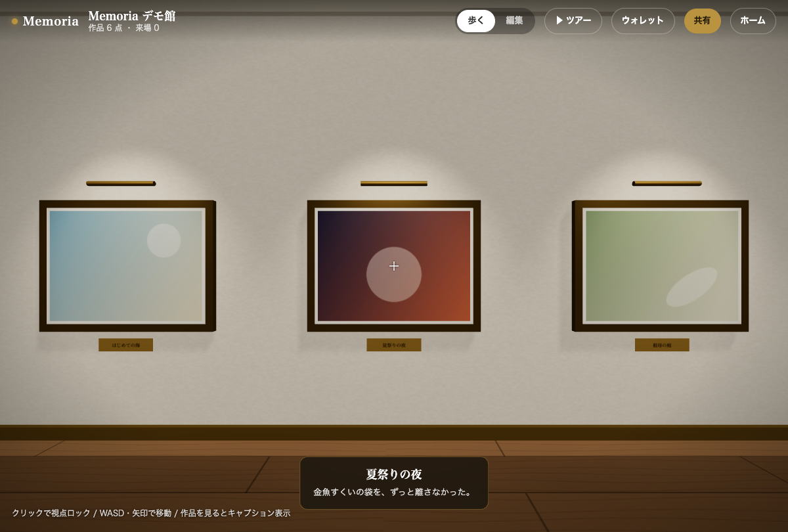This screenshot has width=788, height=532.
Task: Click the picture light above left painting
Action: [121, 183]
